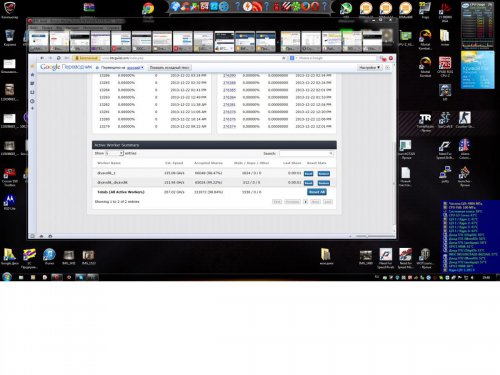The image size is (500, 375).
Task: Bookmark page with address bar star
Action: click(284, 58)
